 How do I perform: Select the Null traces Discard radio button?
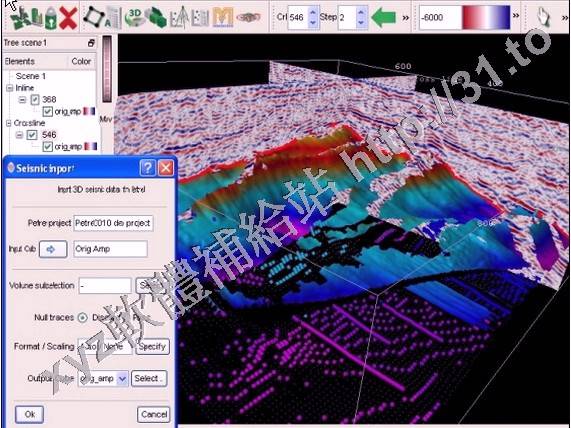coord(83,318)
